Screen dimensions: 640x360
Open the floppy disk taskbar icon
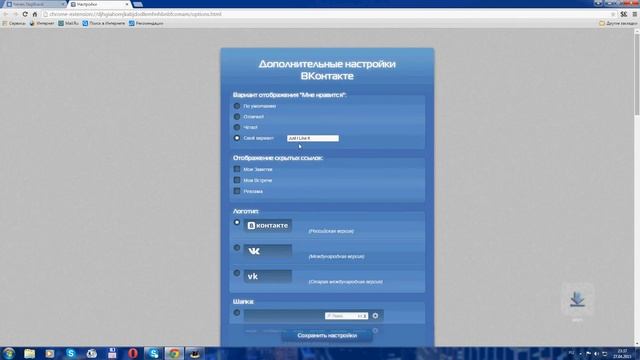click(x=112, y=353)
